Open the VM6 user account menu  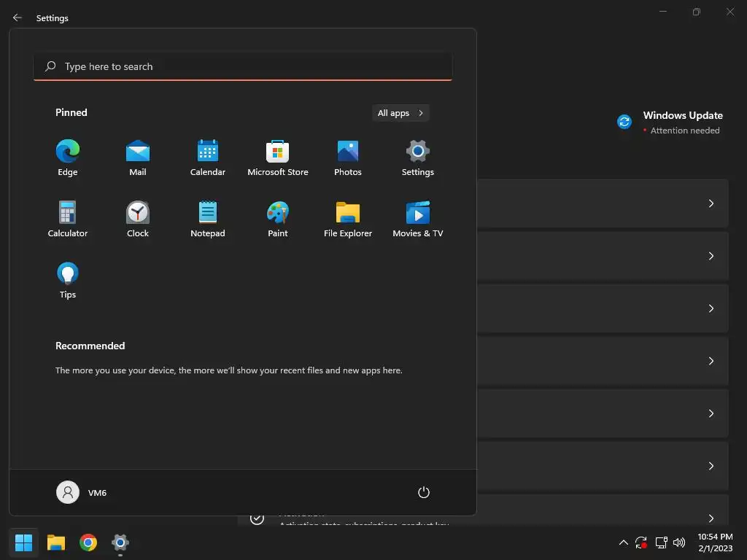click(82, 492)
